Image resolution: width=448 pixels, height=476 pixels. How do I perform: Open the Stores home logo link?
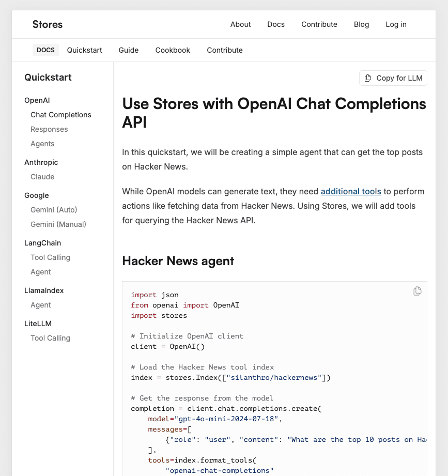[x=48, y=24]
